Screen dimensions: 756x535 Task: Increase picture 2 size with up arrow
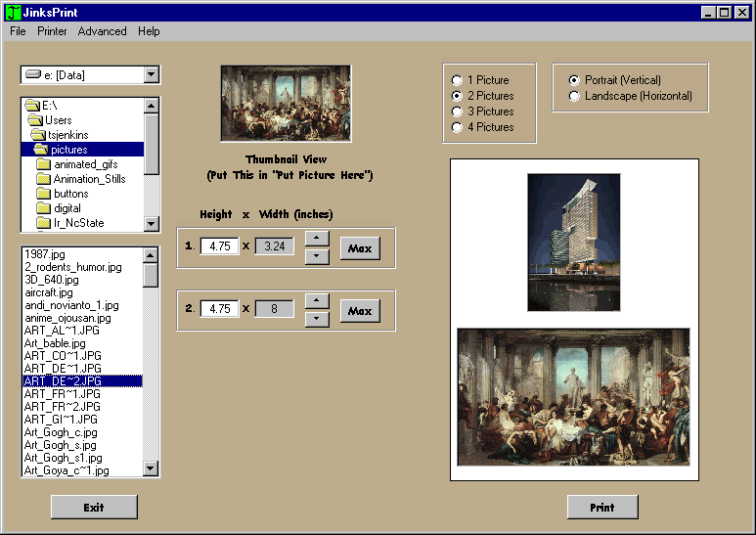(x=317, y=301)
